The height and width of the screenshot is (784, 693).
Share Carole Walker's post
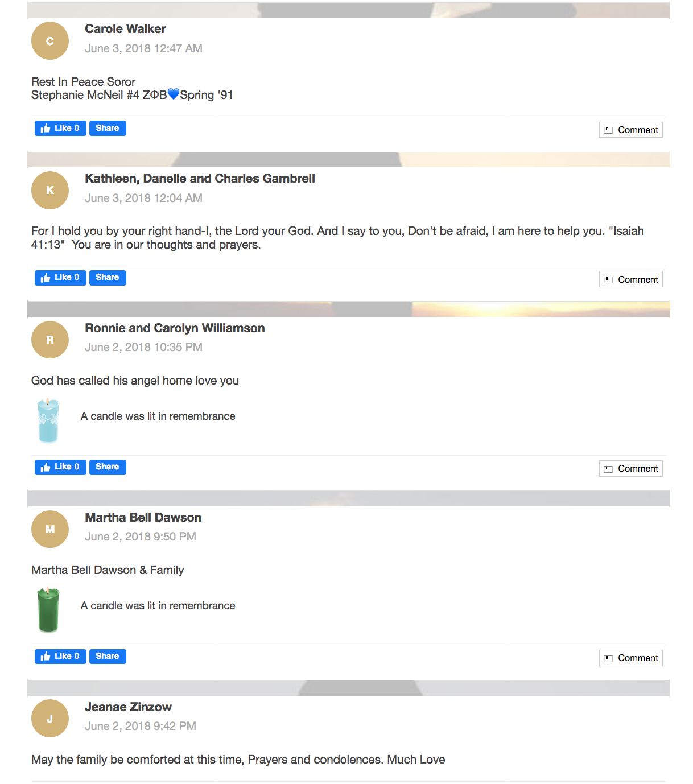[x=108, y=128]
